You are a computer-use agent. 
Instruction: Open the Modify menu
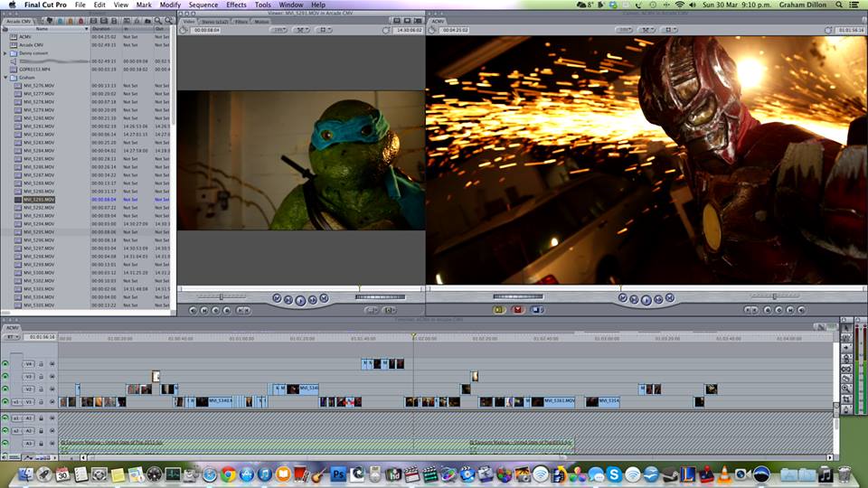170,5
